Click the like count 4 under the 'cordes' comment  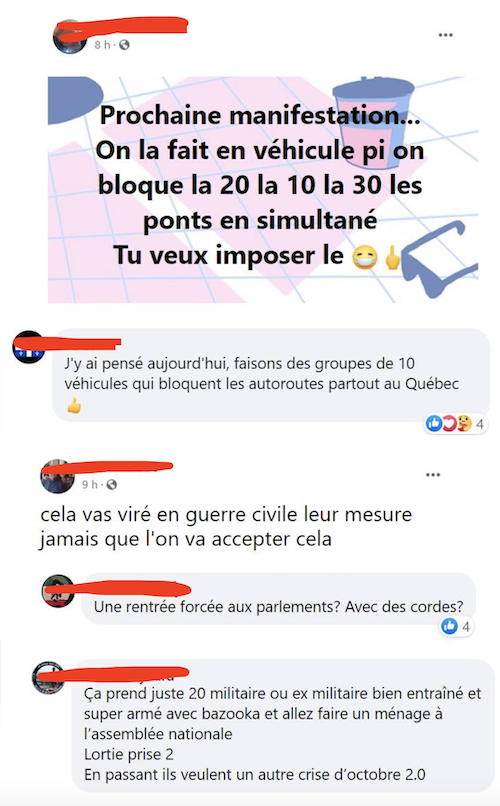click(466, 627)
